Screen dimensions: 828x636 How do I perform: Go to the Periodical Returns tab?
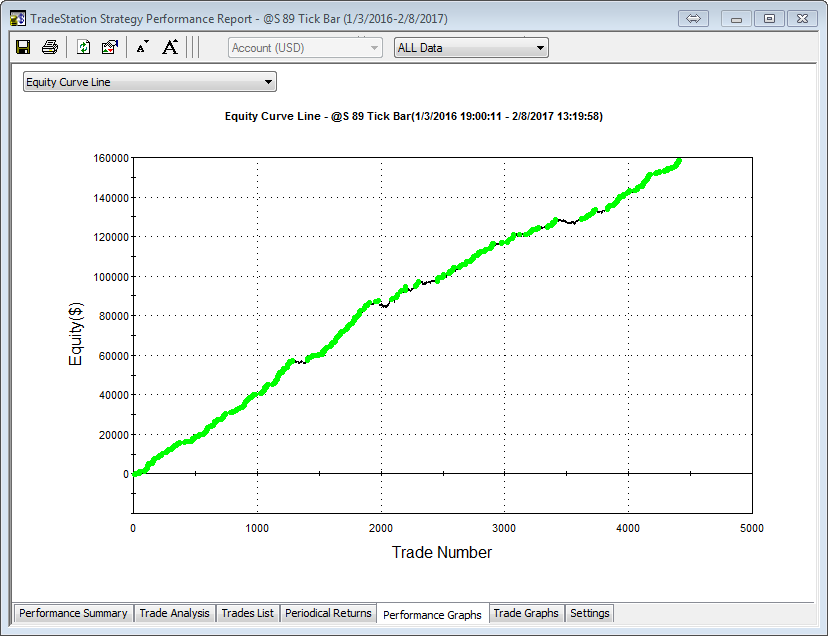328,613
